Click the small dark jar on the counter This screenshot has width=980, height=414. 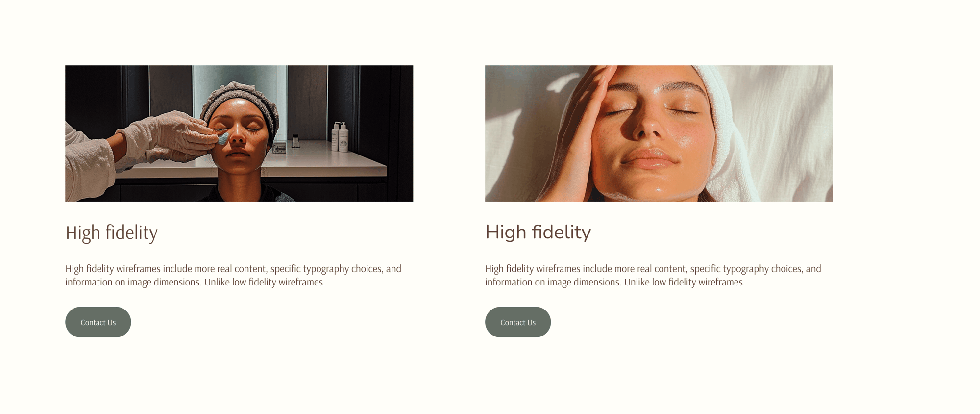pyautogui.click(x=295, y=141)
